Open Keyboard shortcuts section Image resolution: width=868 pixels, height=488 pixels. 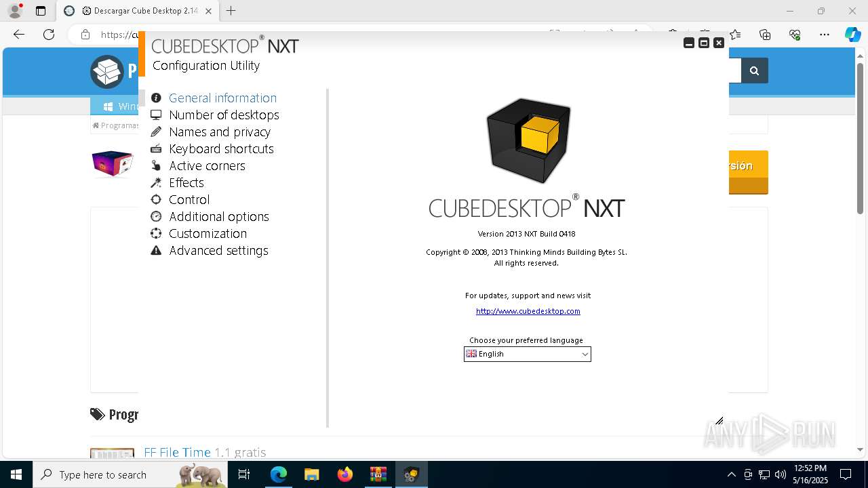(221, 148)
